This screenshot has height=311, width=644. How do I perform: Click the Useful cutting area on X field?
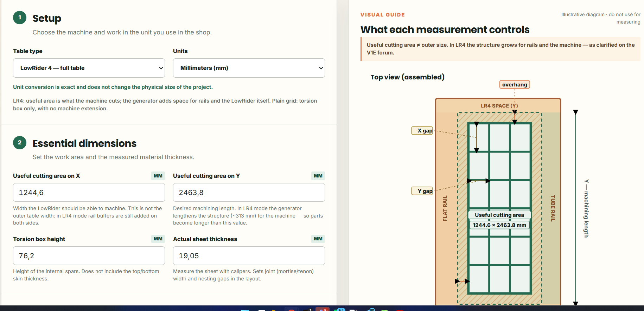tap(89, 193)
